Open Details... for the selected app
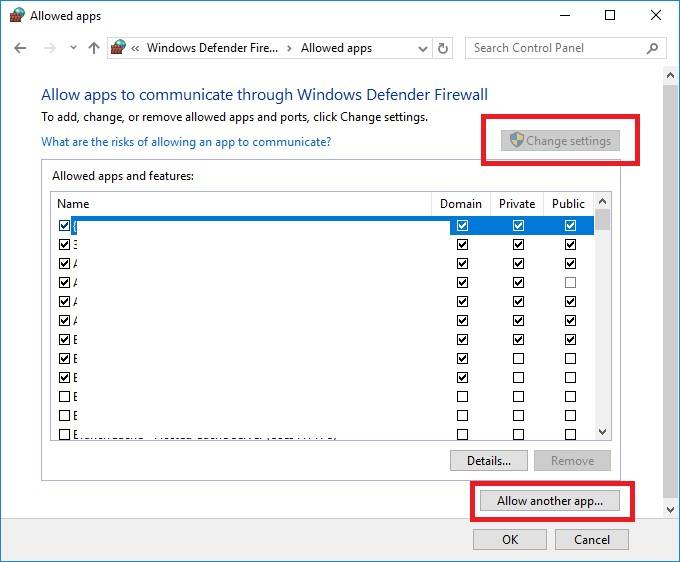 click(489, 461)
